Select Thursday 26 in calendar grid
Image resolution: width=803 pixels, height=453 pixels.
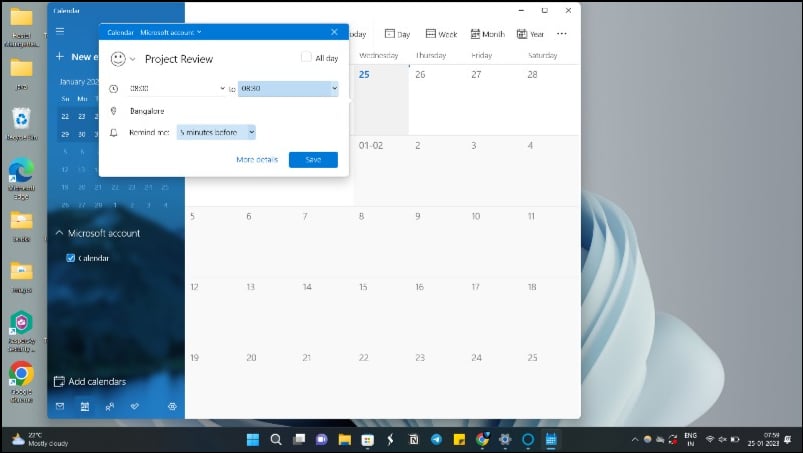(x=437, y=100)
